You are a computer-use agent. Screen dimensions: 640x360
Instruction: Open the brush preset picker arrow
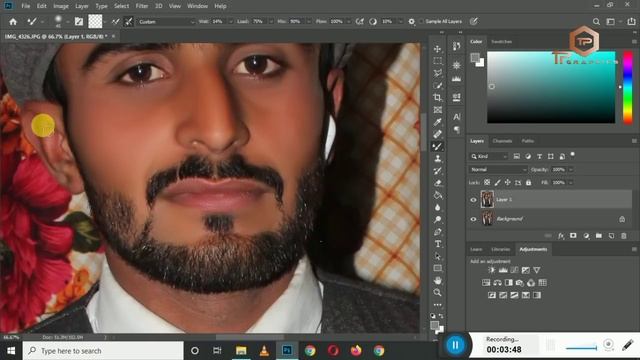tap(68, 22)
